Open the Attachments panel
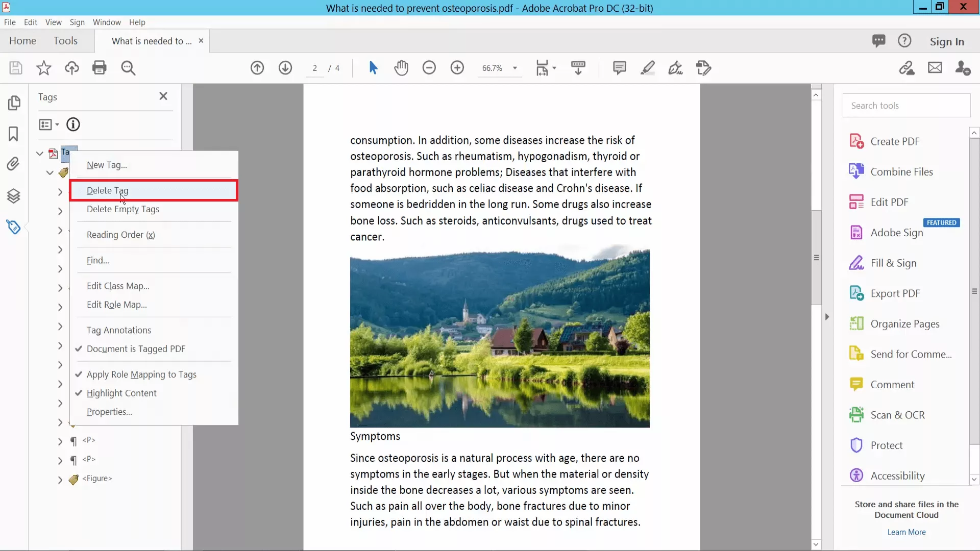 [x=14, y=164]
